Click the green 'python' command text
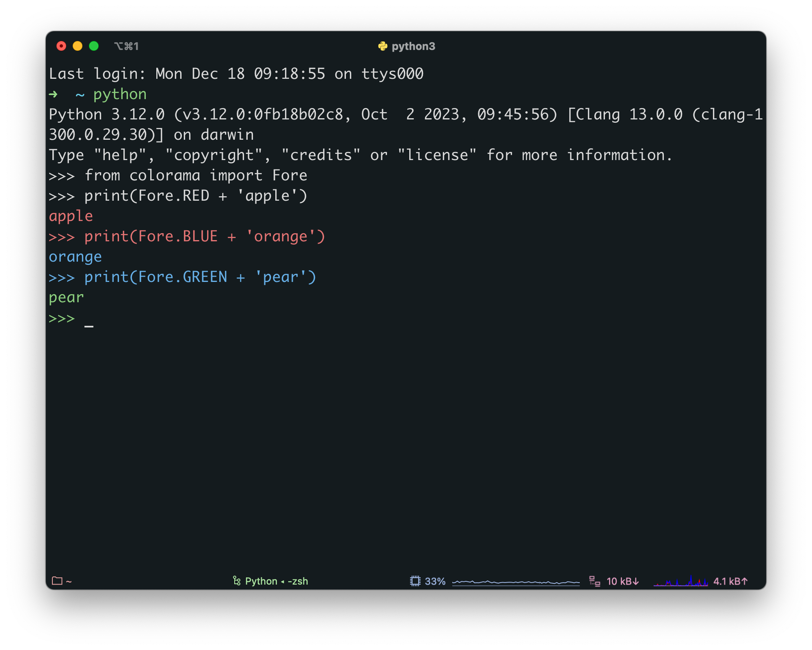Image resolution: width=812 pixels, height=650 pixels. (x=120, y=95)
